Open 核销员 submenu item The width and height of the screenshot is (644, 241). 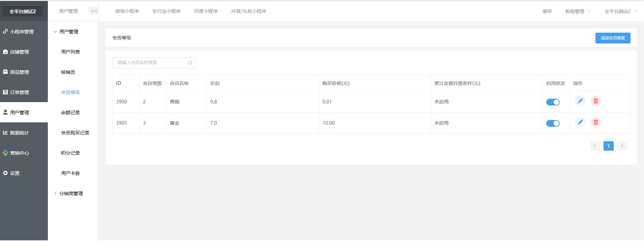(68, 72)
